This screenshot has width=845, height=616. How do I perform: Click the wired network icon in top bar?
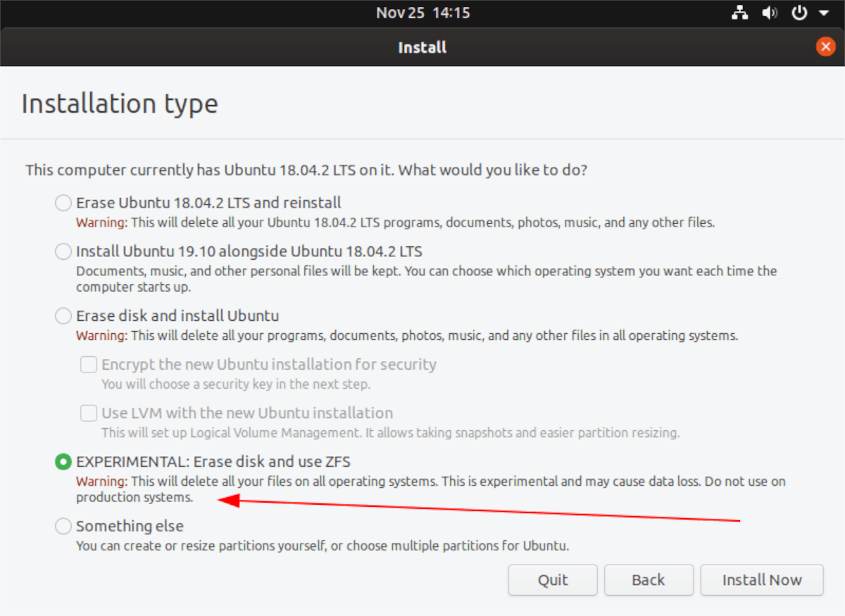(x=739, y=12)
